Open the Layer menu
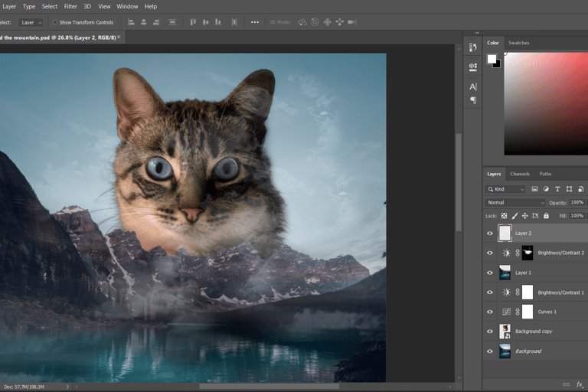 (x=9, y=6)
